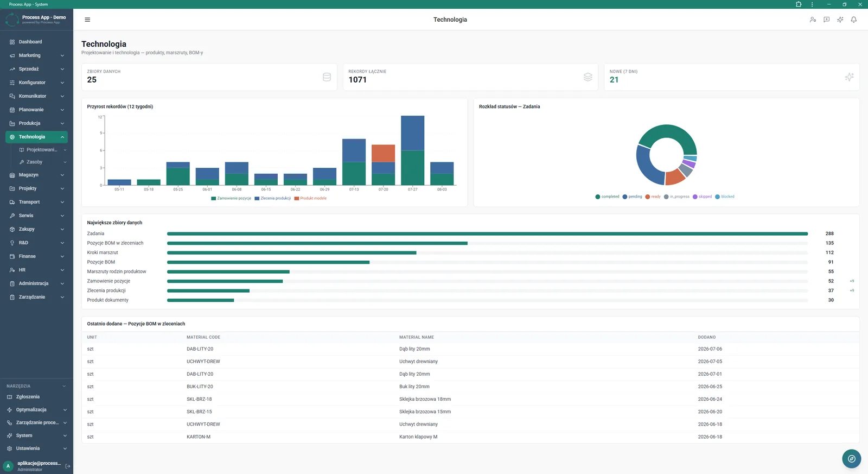The image size is (868, 474).
Task: Click the Marketing megaphone icon
Action: (12, 55)
